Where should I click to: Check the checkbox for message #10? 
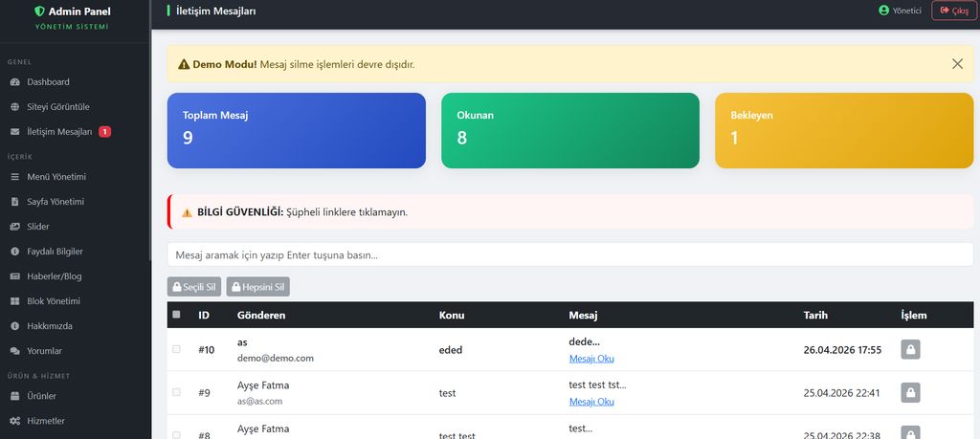pos(176,349)
